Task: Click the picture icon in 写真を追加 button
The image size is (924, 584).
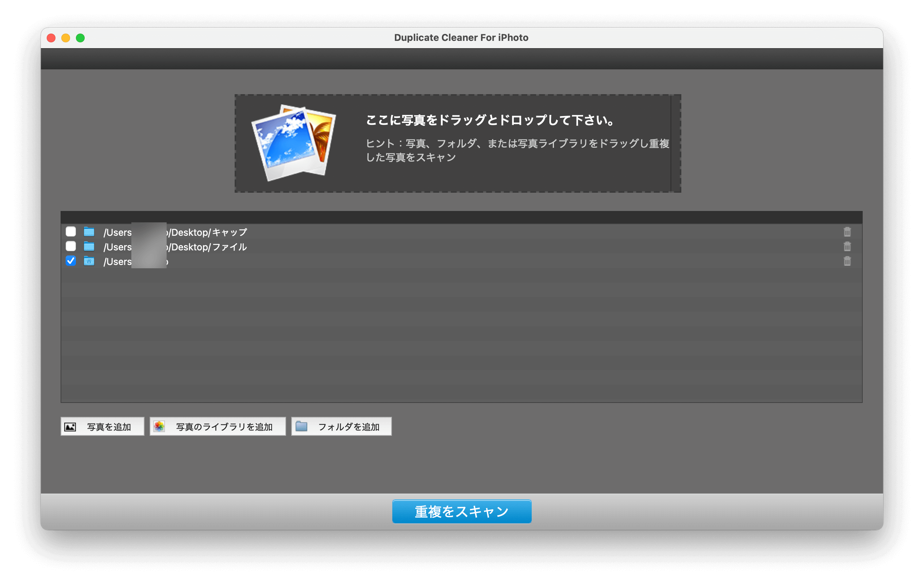Action: pyautogui.click(x=70, y=427)
